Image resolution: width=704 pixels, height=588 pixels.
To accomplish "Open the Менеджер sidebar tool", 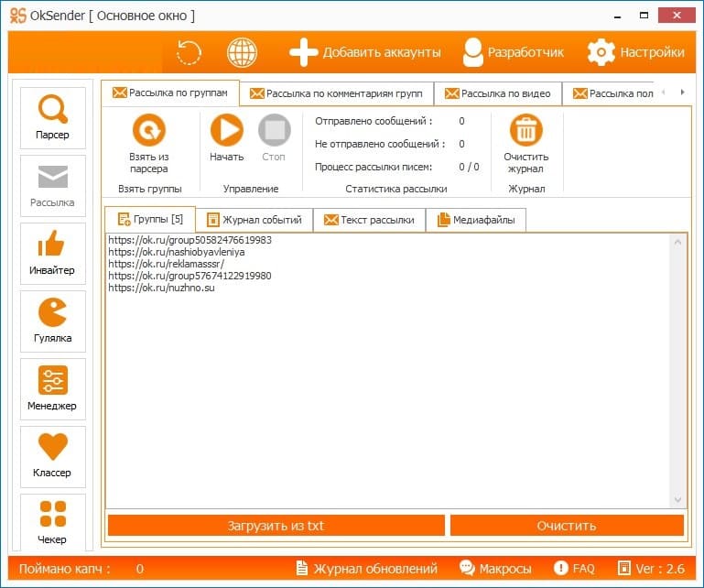I will [52, 388].
